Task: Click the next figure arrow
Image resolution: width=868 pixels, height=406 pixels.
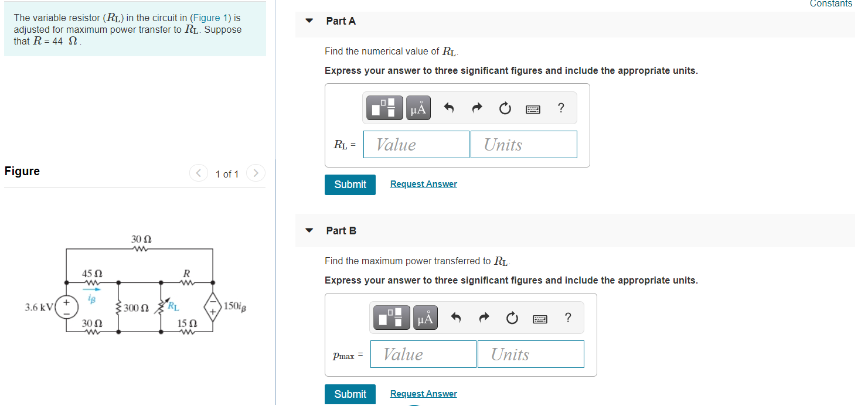Action: [x=256, y=173]
